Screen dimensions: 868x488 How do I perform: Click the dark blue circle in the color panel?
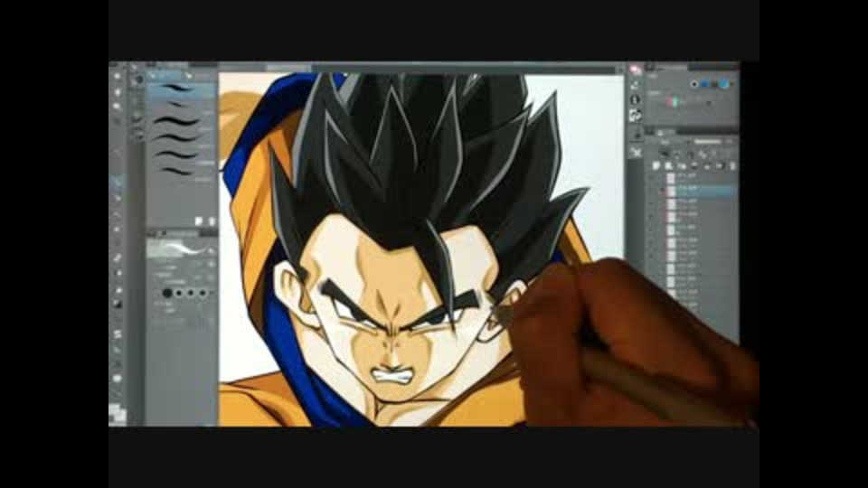[706, 84]
